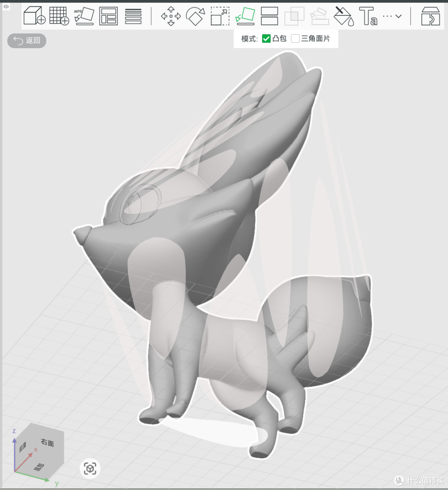
Task: Click the greyed assembly view icon
Action: 319,16
